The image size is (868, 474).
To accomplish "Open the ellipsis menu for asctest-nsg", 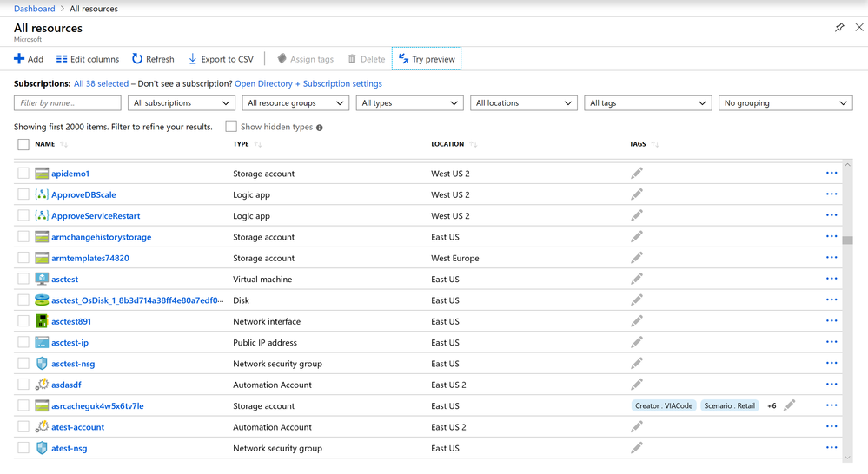I will [x=832, y=364].
